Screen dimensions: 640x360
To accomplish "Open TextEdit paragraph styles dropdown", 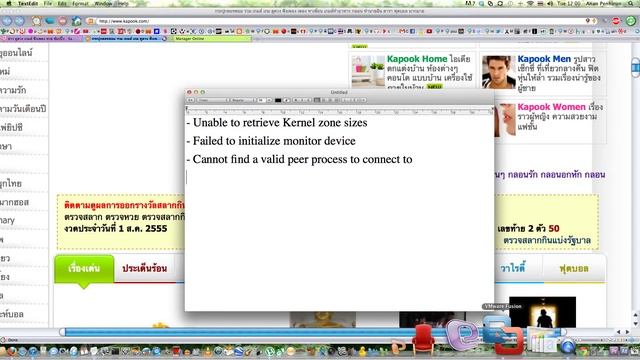I will [x=190, y=100].
